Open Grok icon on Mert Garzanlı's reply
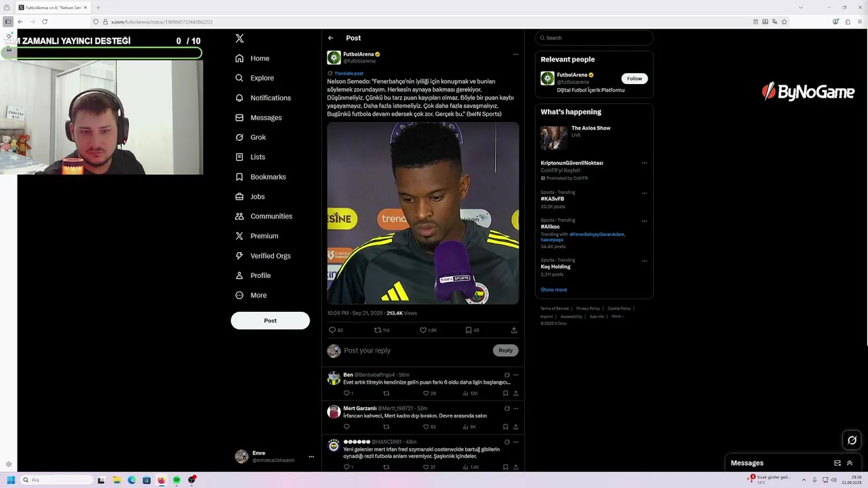This screenshot has height=488, width=868. pyautogui.click(x=507, y=409)
